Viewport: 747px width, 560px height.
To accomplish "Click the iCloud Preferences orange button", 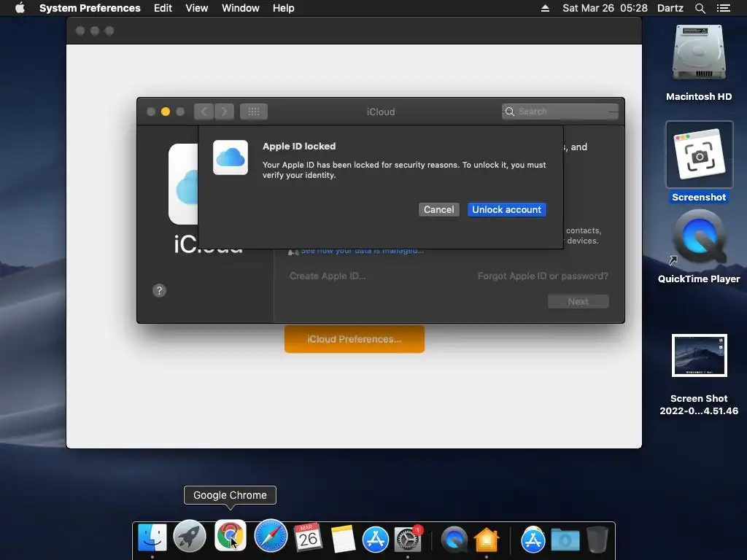I will 355,339.
